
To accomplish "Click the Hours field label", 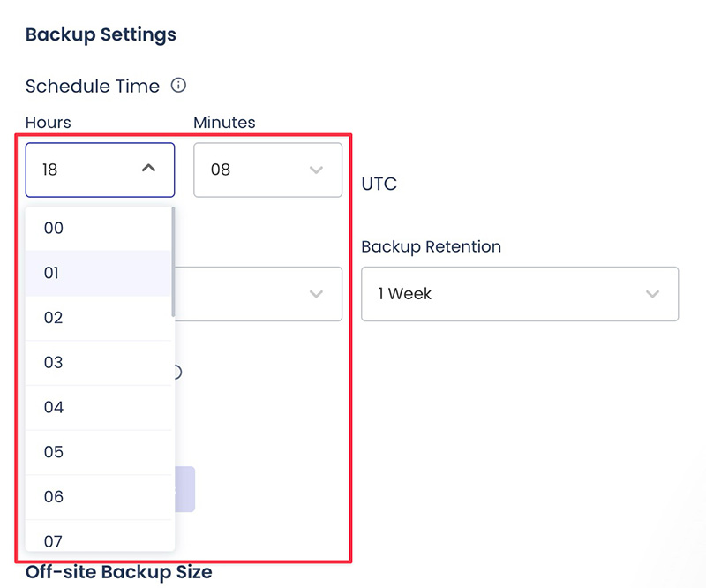I will pos(49,123).
